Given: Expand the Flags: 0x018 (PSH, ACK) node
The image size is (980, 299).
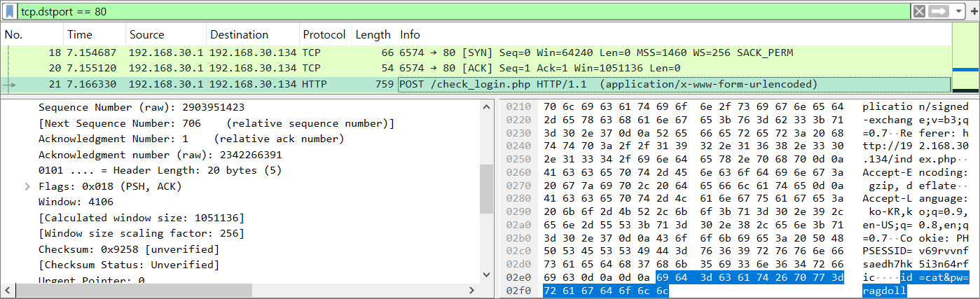Looking at the screenshot, I should click(x=27, y=186).
